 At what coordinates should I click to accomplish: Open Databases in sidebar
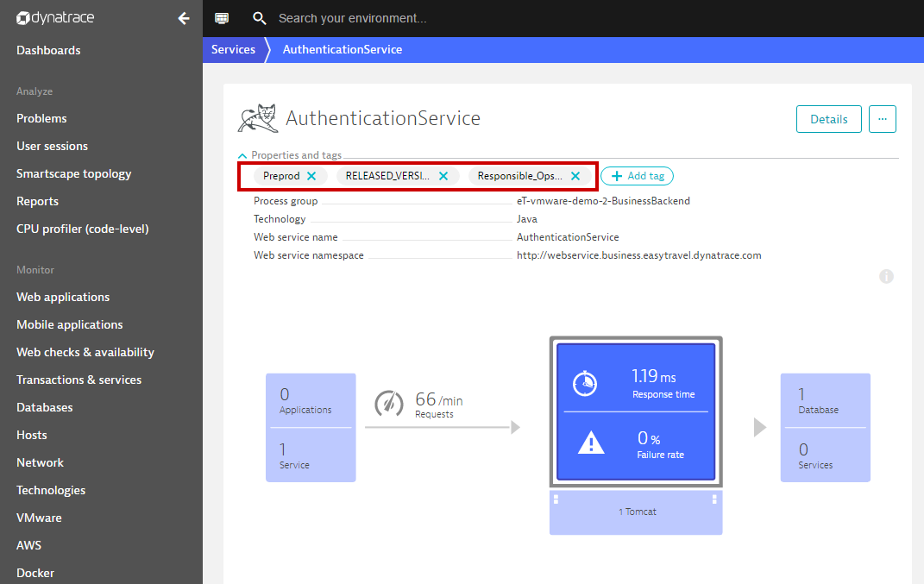[45, 408]
